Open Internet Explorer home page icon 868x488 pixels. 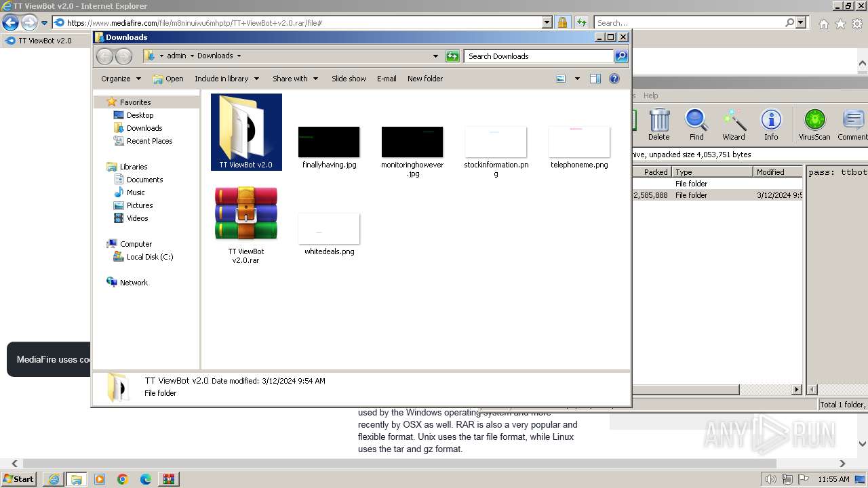coord(823,24)
